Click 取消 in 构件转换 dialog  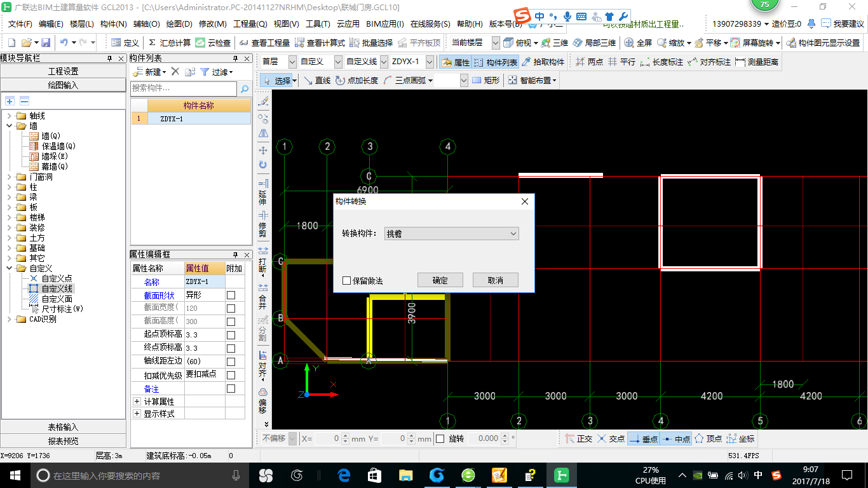(x=496, y=280)
